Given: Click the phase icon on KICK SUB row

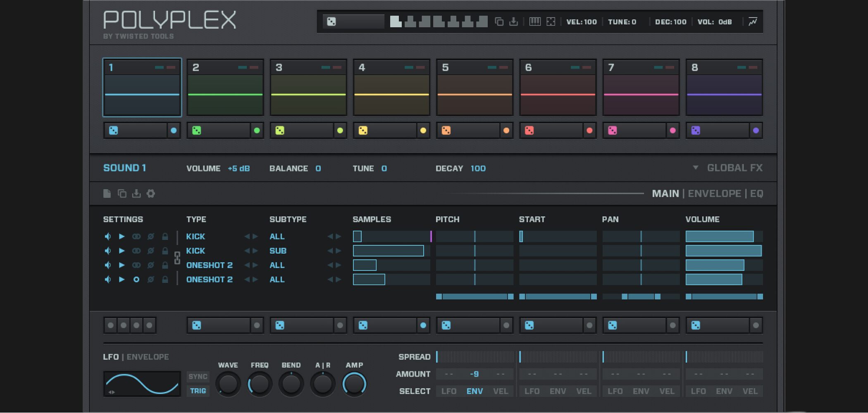Looking at the screenshot, I should pos(151,251).
